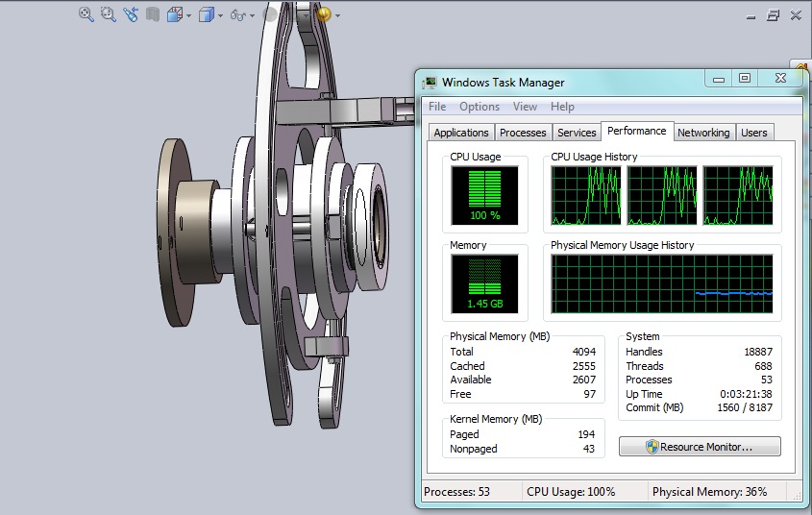This screenshot has width=812, height=515.
Task: Click the Hide/Show Items glasses icon
Action: pos(237,14)
